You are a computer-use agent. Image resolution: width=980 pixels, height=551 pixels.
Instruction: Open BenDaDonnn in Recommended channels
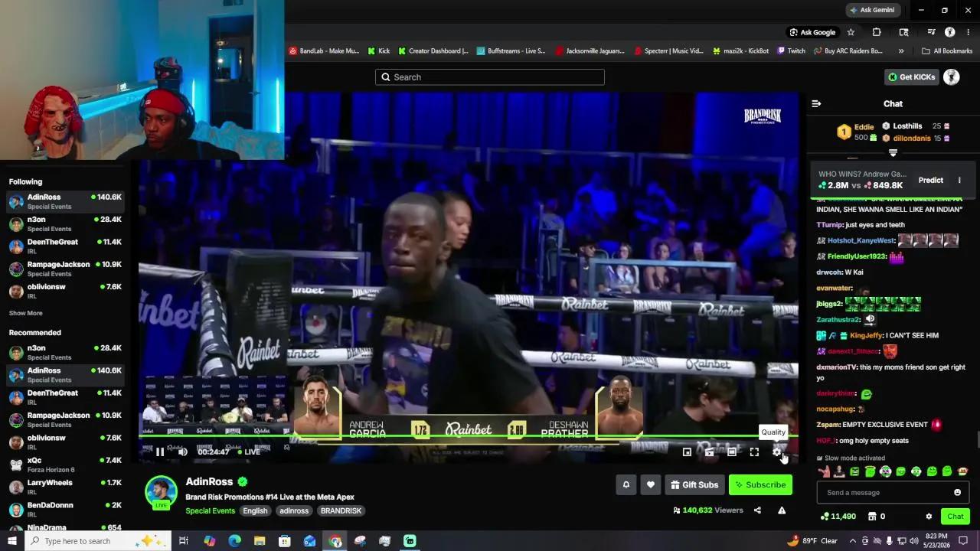click(65, 509)
